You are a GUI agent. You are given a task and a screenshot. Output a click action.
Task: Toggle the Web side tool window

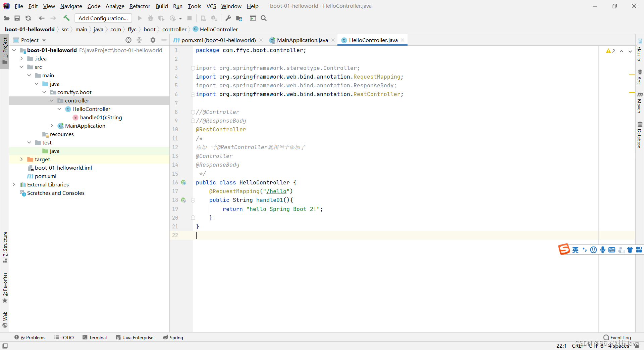5,319
